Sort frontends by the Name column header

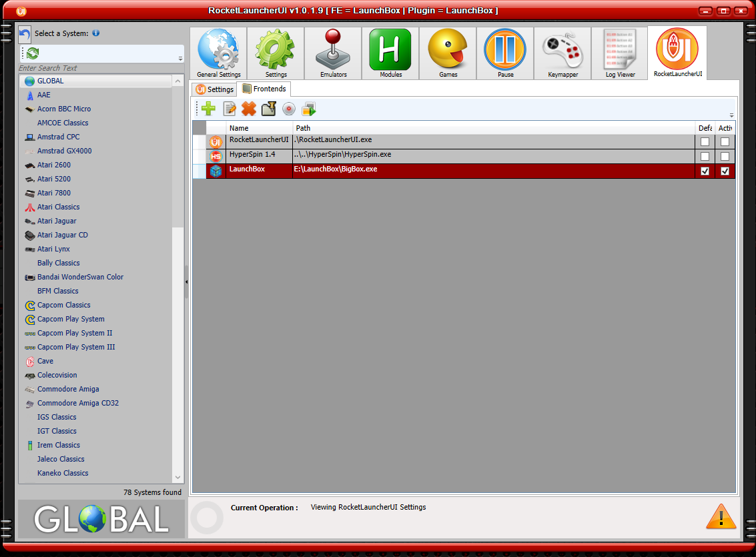260,127
